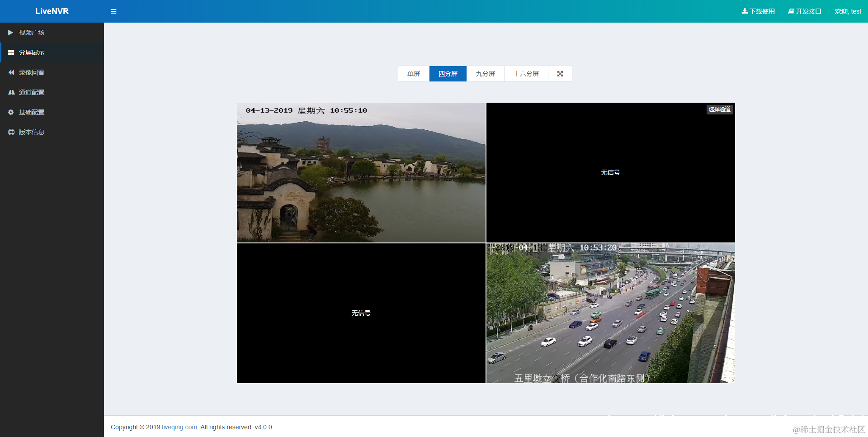
Task: Open 下载使用 in the top bar
Action: [x=758, y=11]
